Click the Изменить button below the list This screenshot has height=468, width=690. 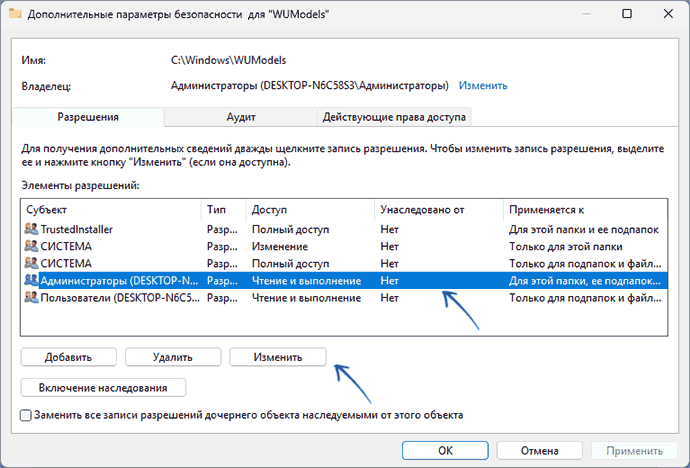pos(278,357)
